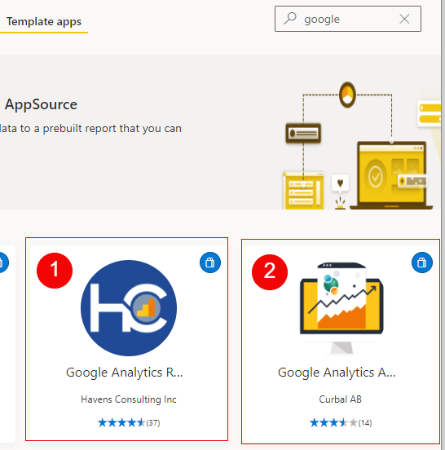Click the AppSource heading
445x450 pixels.
point(41,105)
